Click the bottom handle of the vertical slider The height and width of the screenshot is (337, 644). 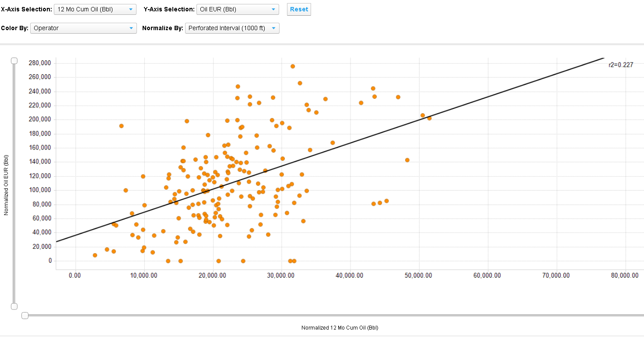click(14, 306)
